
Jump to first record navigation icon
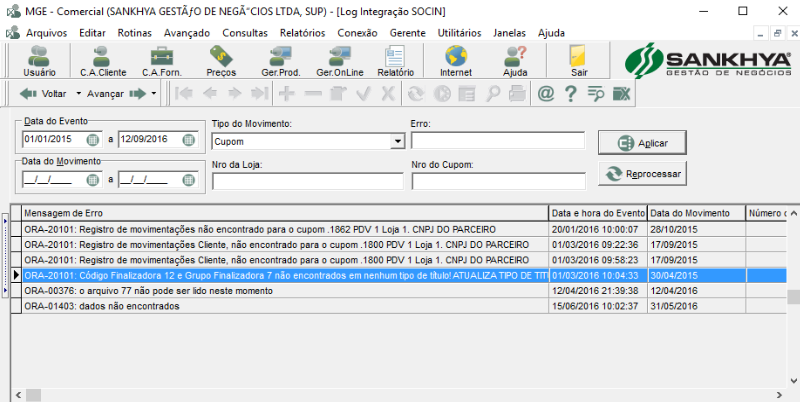183,94
